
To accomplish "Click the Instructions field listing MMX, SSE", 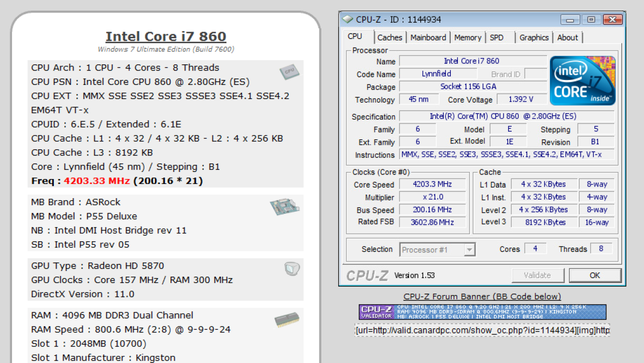I will pos(507,154).
